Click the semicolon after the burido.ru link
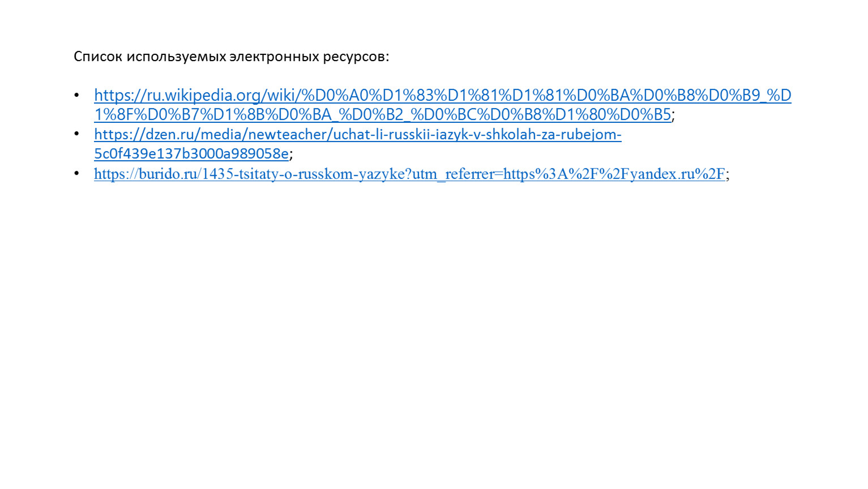 (x=728, y=175)
